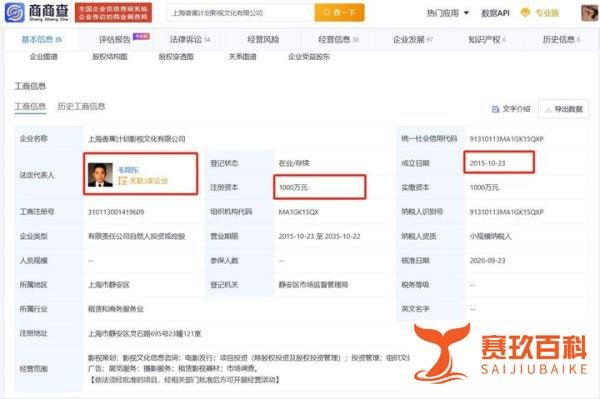Select the taxpayer ID beside 纳税人识别号
Image resolution: width=600 pixels, height=399 pixels.
pyautogui.click(x=507, y=212)
